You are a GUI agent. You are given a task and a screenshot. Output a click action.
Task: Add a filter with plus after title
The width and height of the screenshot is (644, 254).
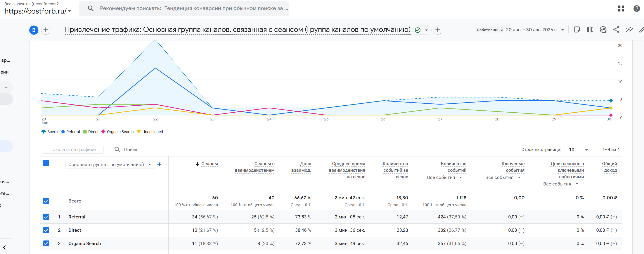tap(437, 30)
